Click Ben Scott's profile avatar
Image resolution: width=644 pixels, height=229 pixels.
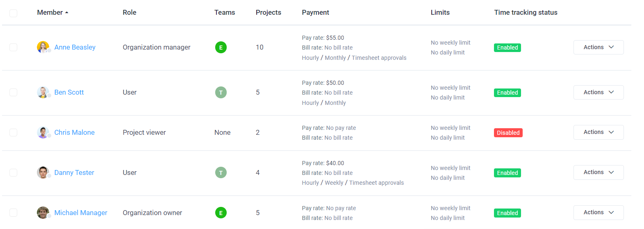point(43,92)
